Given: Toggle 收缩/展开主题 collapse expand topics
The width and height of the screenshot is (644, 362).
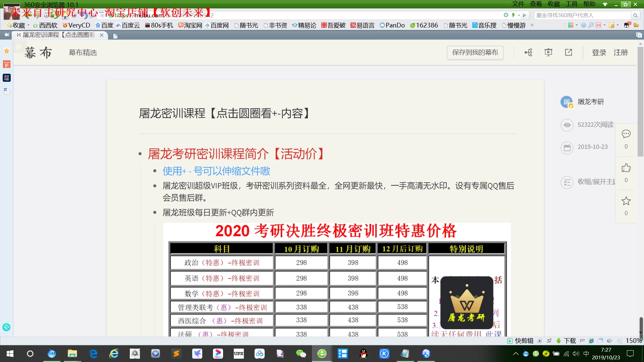Looking at the screenshot, I should point(588,182).
